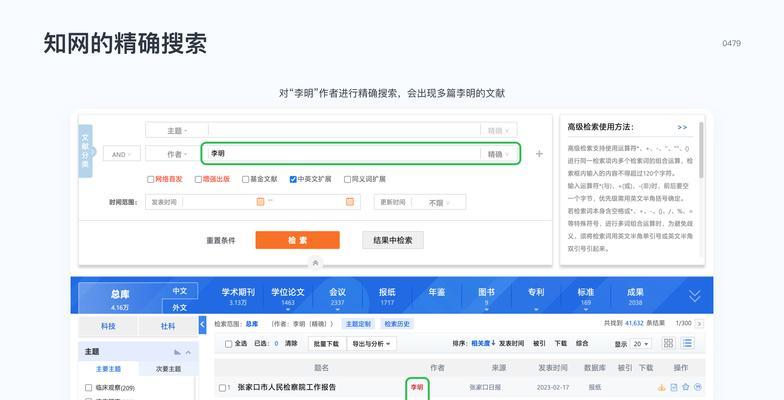Open 精确 match dropdown in 作者 row
Viewport: 784px width, 400px height.
[498, 154]
